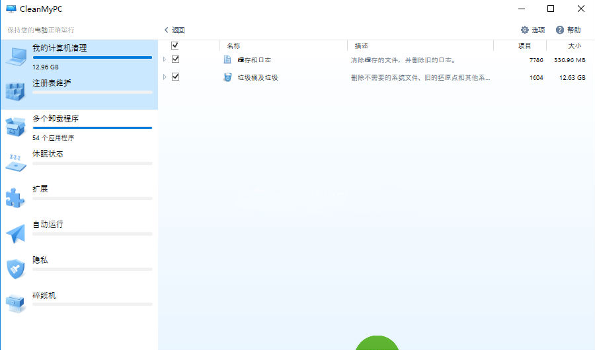Select the 自动运行 paper plane icon
The image size is (595, 364).
tap(16, 233)
